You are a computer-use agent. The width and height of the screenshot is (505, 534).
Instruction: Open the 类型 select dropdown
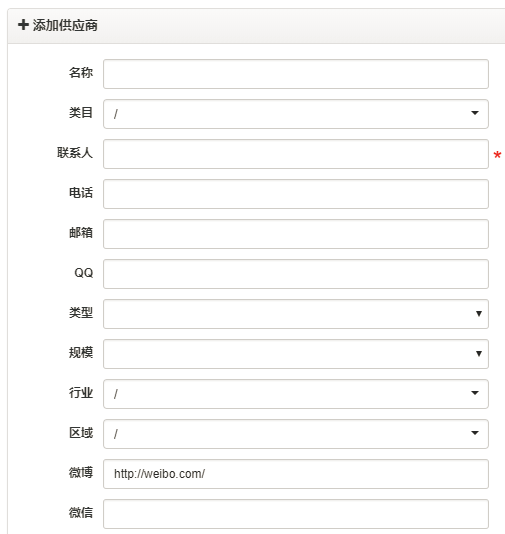click(296, 314)
